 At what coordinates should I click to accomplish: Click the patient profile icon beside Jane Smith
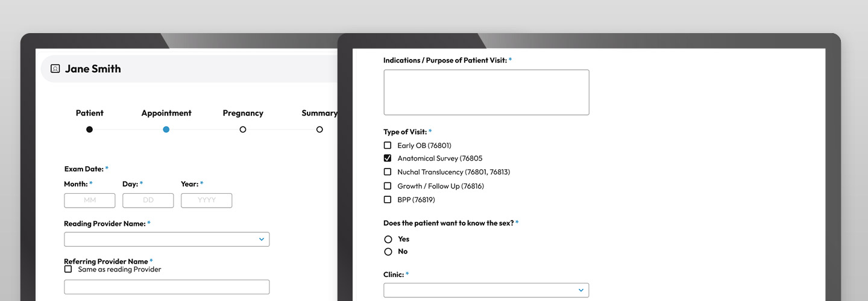(x=55, y=69)
